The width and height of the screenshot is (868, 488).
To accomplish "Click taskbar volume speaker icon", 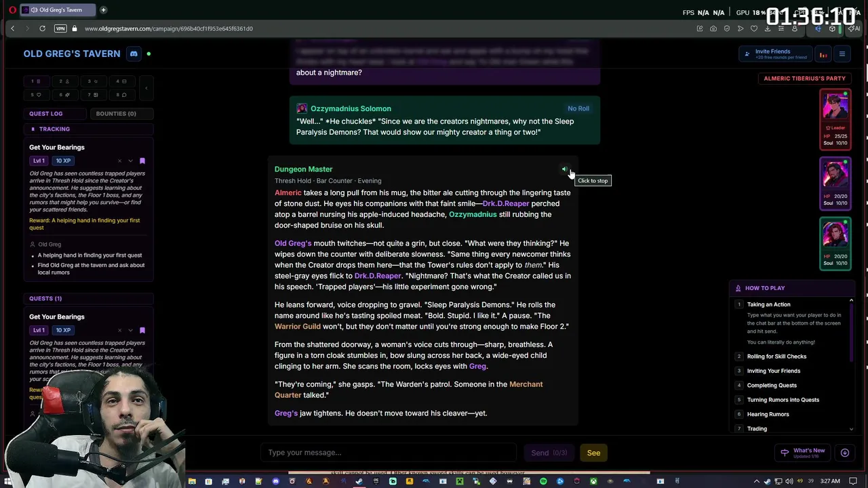I will [789, 481].
